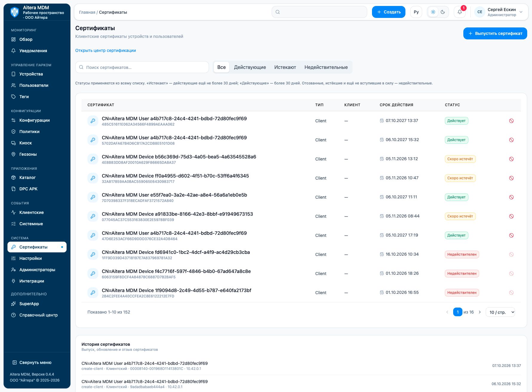The image size is (532, 392).
Task: Click the global search field in header
Action: pyautogui.click(x=319, y=12)
